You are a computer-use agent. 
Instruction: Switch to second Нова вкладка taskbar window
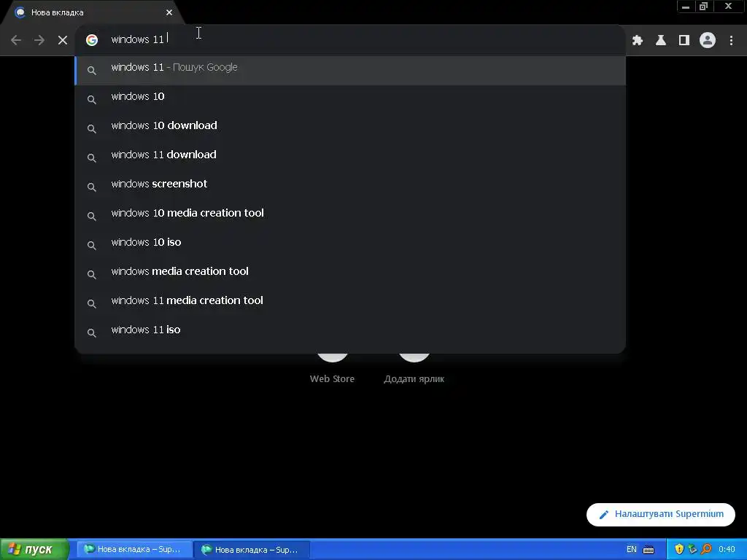pos(252,549)
